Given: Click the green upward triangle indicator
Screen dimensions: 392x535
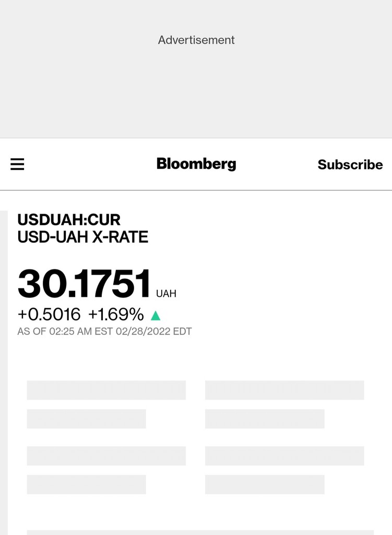Looking at the screenshot, I should tap(155, 316).
